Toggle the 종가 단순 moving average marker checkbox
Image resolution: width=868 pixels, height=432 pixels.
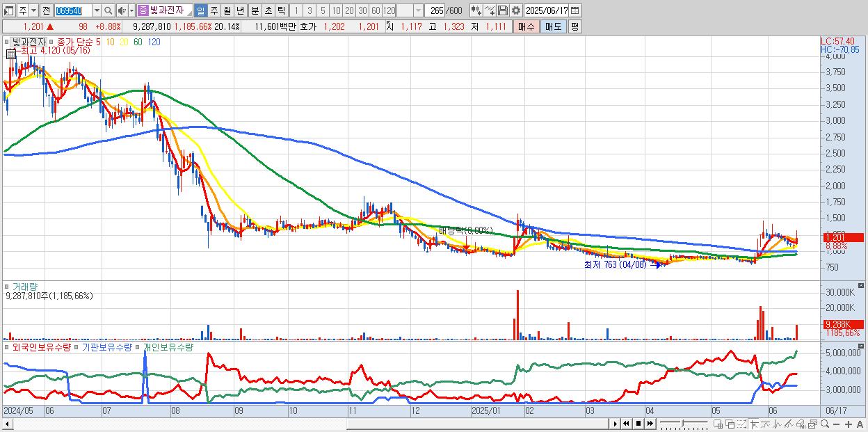pos(51,42)
